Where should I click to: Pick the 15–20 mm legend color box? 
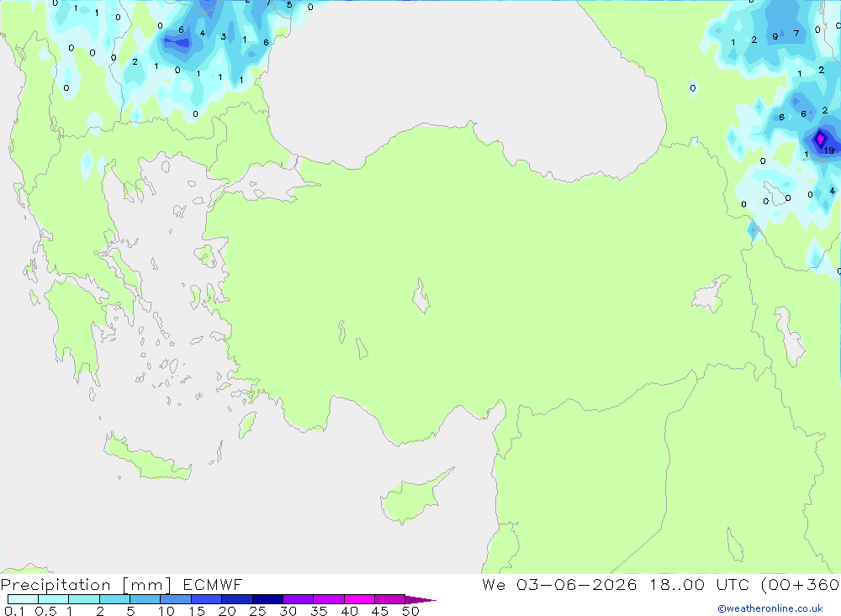click(x=206, y=599)
